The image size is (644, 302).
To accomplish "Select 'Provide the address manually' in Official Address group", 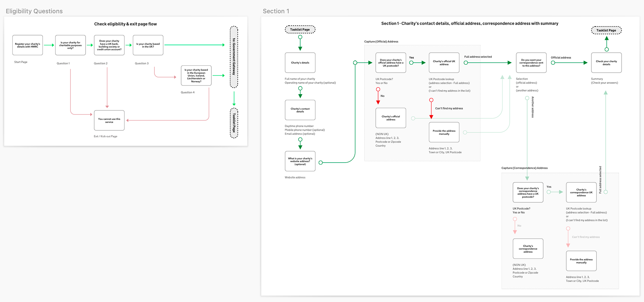I will (x=444, y=132).
